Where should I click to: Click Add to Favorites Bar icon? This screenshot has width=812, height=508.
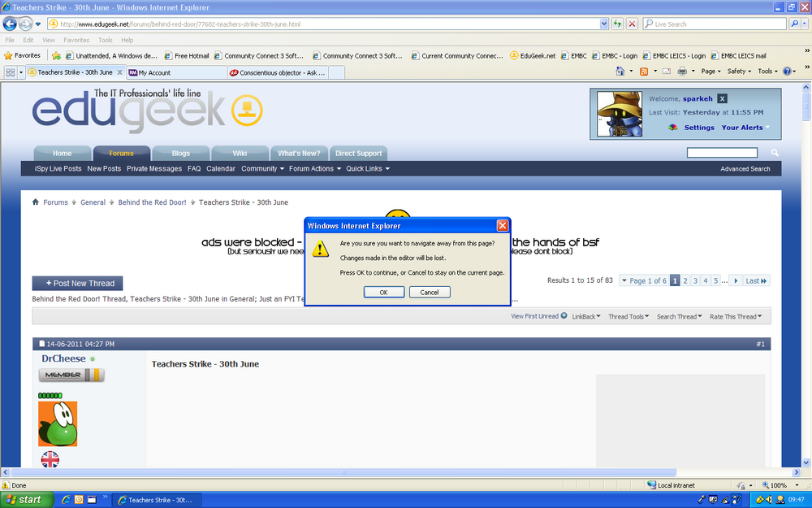tap(57, 55)
